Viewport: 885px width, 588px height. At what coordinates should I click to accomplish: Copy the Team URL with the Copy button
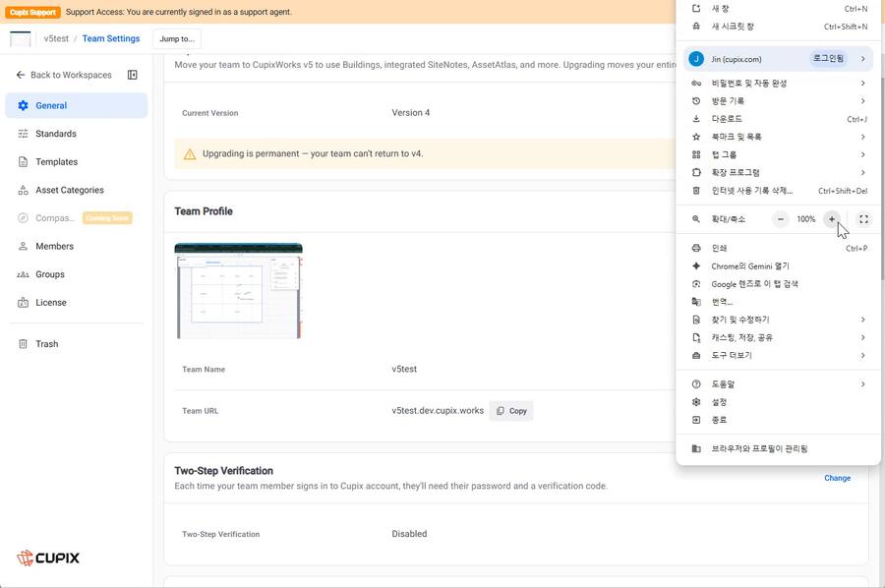511,411
